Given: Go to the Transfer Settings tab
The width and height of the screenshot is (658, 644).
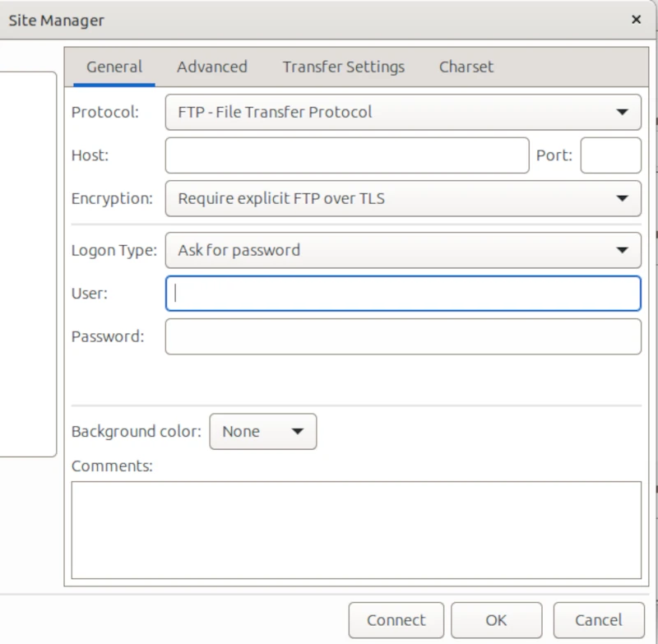Looking at the screenshot, I should 343,67.
